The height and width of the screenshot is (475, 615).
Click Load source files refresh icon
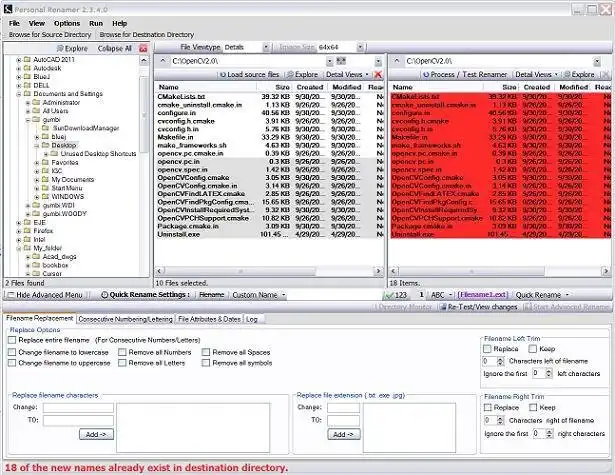(223, 75)
